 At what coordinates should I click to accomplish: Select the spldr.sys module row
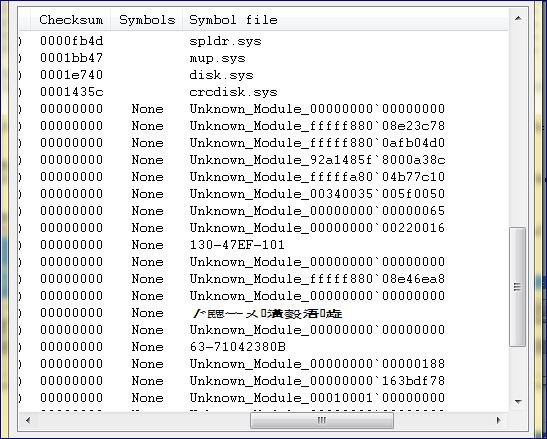(x=263, y=41)
